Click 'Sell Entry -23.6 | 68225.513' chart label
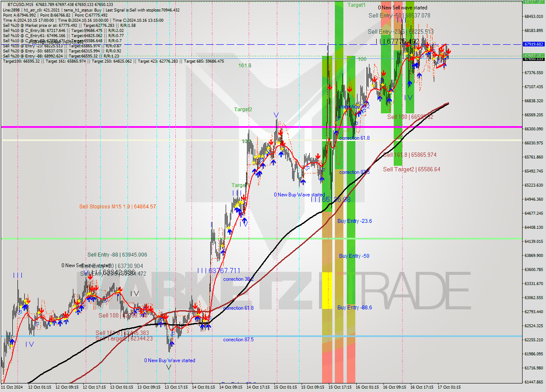546x392 pixels. (401, 32)
